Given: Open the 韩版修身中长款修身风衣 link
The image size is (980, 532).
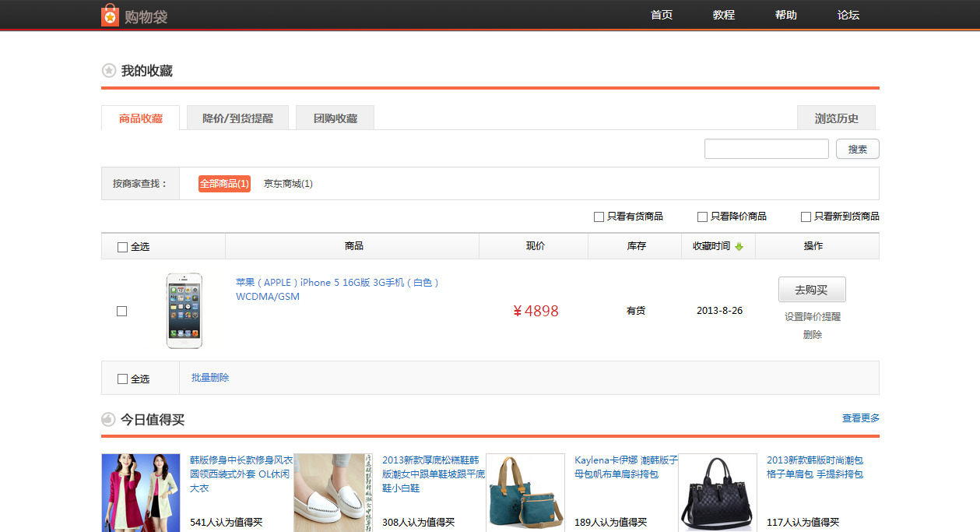Looking at the screenshot, I should tap(241, 474).
